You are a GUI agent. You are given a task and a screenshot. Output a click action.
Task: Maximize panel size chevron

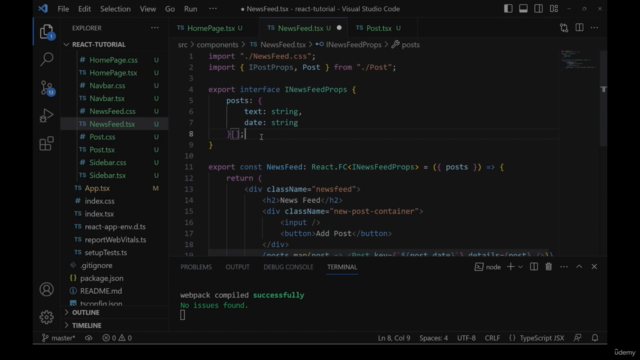[579, 267]
